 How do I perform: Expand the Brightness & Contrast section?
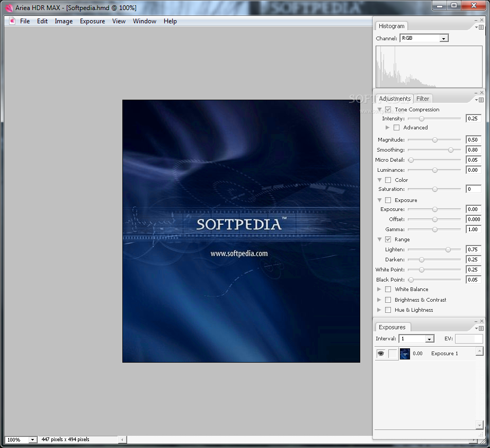coord(379,300)
